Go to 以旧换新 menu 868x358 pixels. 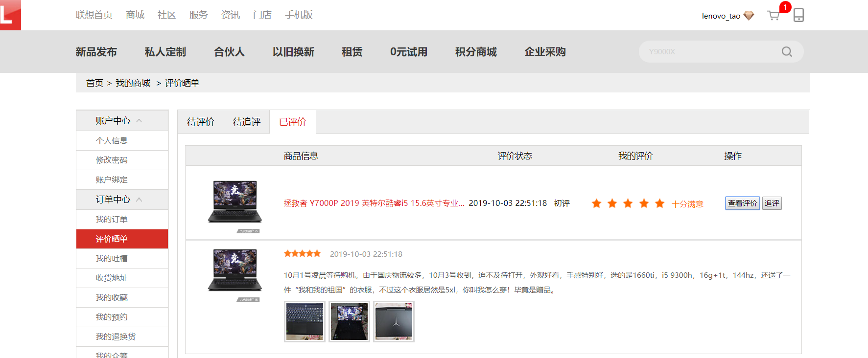click(x=293, y=52)
